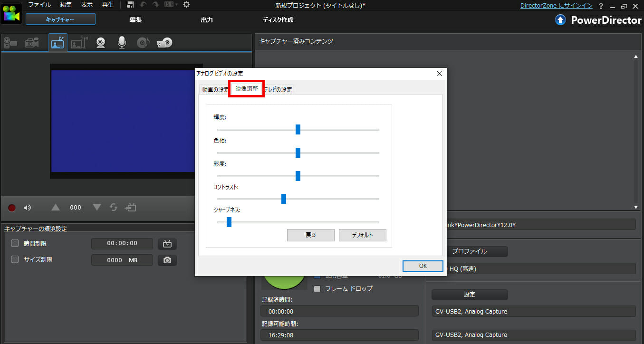Open help with the question mark
The image size is (644, 344).
[x=601, y=5]
